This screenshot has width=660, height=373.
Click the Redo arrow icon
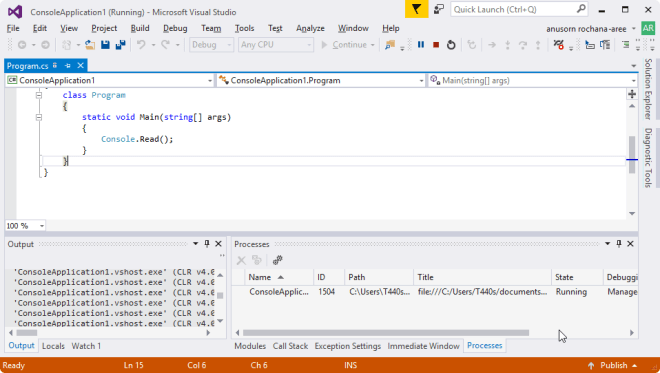pos(165,45)
